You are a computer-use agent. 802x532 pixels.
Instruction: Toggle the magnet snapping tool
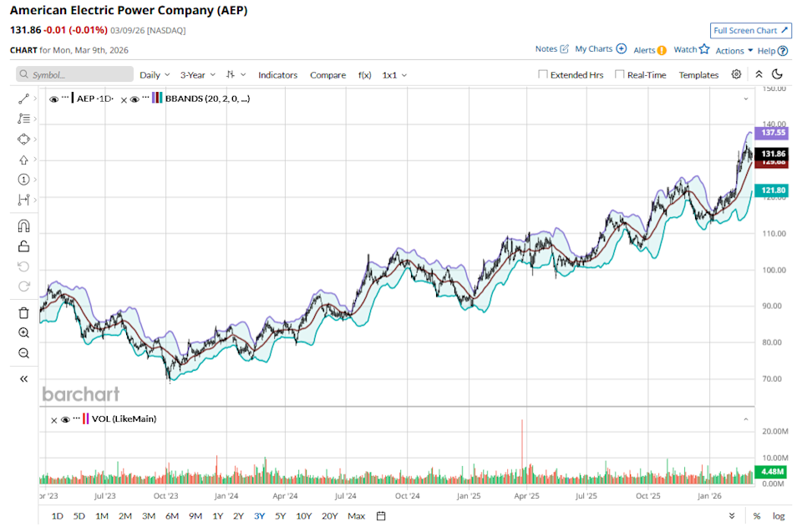23,225
